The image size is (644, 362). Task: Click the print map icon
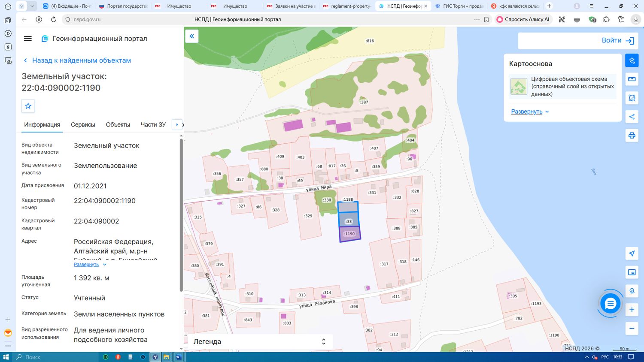(x=632, y=136)
